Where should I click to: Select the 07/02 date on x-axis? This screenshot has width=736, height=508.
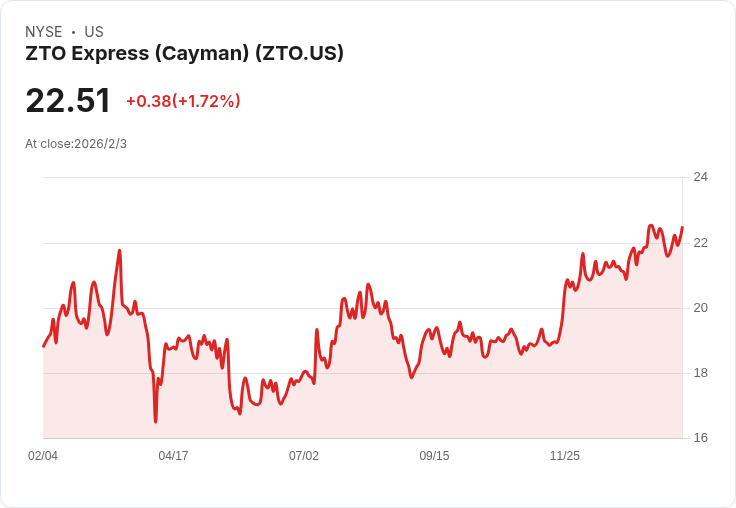pos(304,455)
